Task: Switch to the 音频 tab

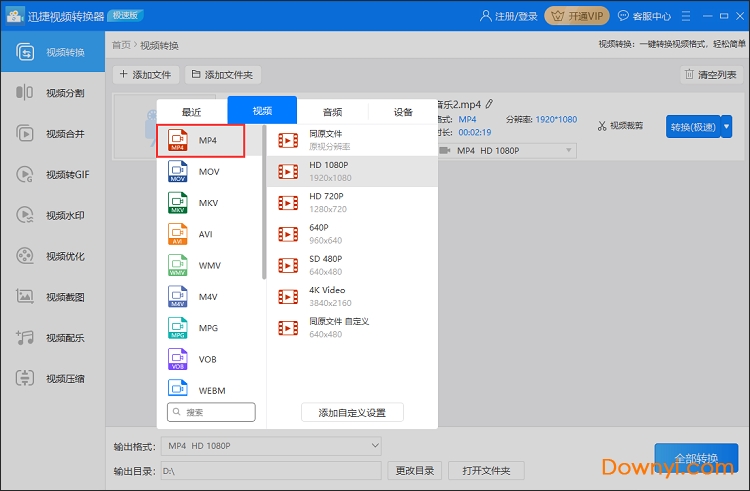Action: [332, 112]
